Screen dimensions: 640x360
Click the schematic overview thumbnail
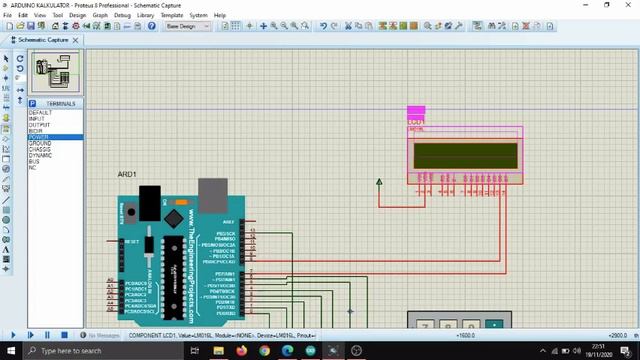pos(56,72)
